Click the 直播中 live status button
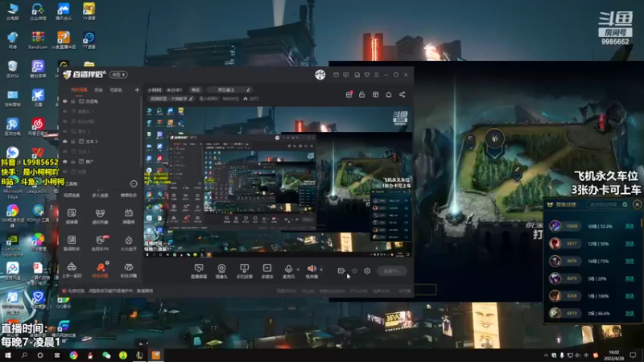644x362 pixels. pyautogui.click(x=391, y=271)
